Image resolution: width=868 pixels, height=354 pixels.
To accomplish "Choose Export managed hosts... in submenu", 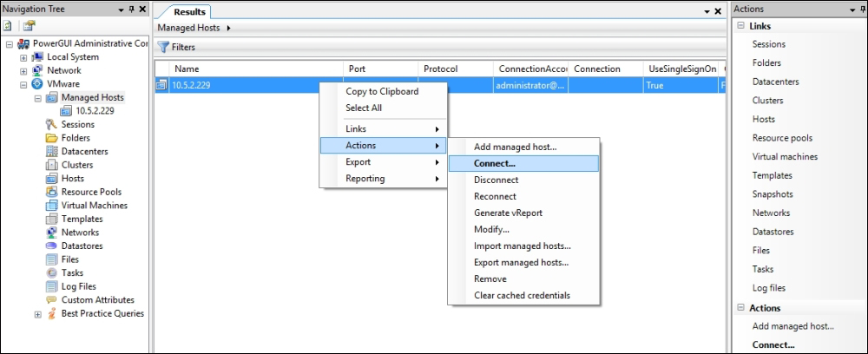I will coord(523,263).
